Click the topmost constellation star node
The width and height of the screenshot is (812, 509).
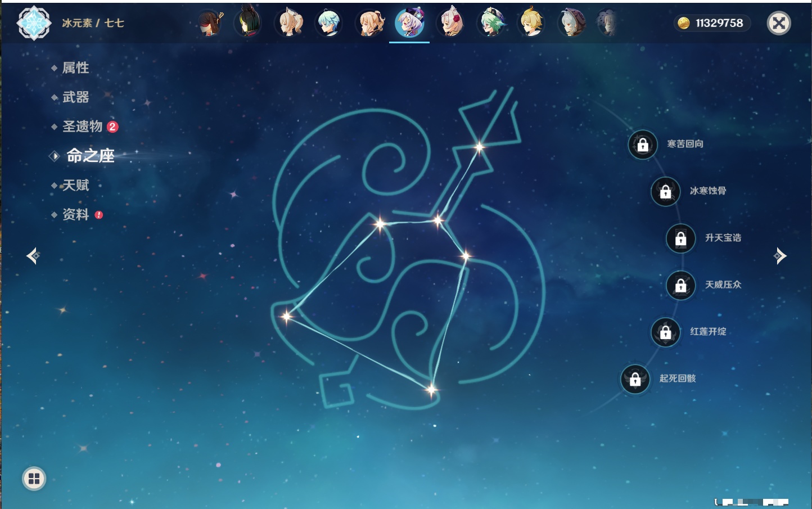tap(479, 147)
